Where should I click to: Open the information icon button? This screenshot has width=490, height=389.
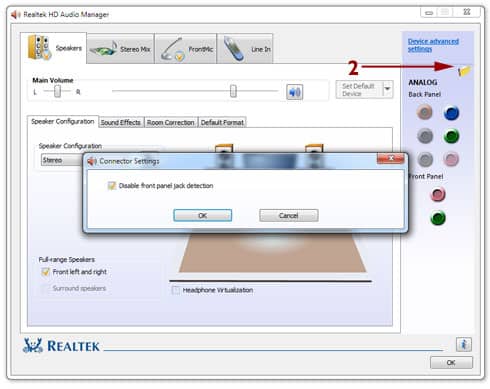[464, 344]
